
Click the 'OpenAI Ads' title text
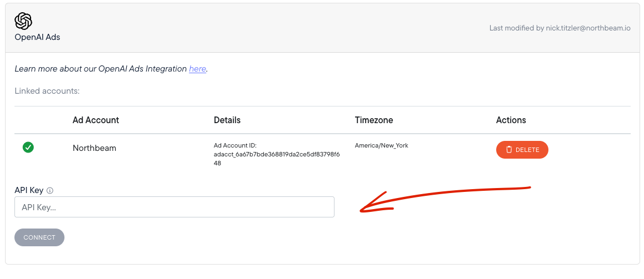[37, 37]
